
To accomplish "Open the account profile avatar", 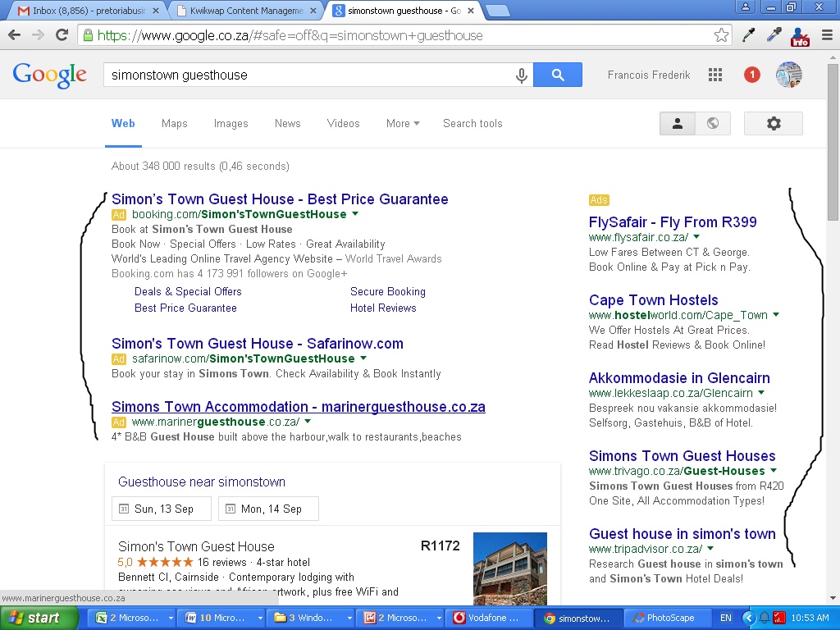I will (x=789, y=75).
